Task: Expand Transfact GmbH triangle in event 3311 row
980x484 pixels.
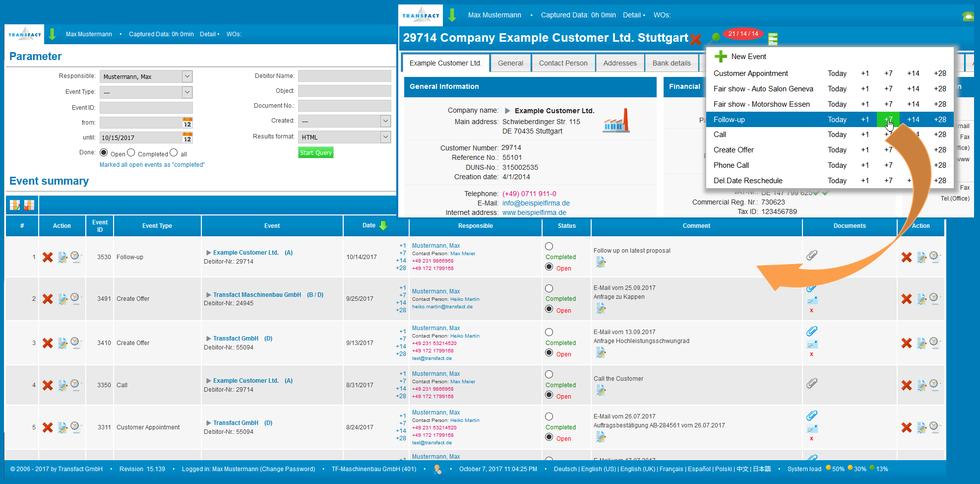Action: [209, 423]
